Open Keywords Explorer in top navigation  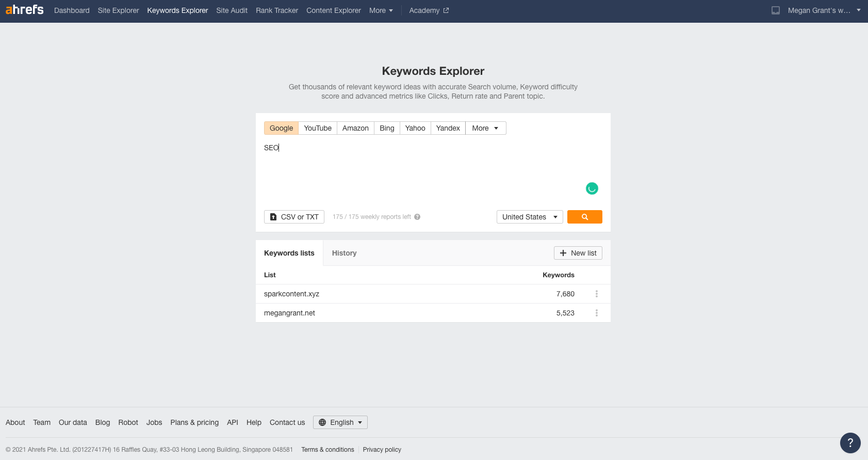[x=178, y=10]
